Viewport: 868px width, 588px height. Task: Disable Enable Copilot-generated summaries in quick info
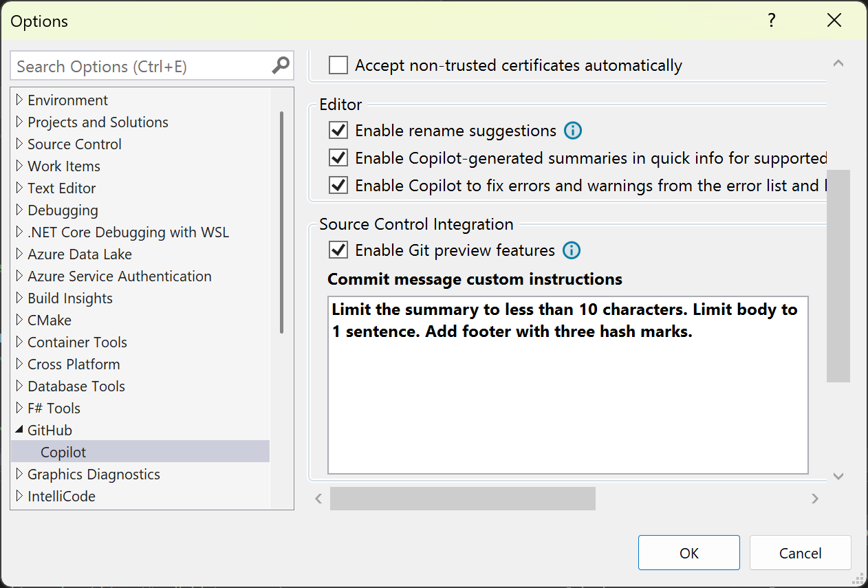338,157
